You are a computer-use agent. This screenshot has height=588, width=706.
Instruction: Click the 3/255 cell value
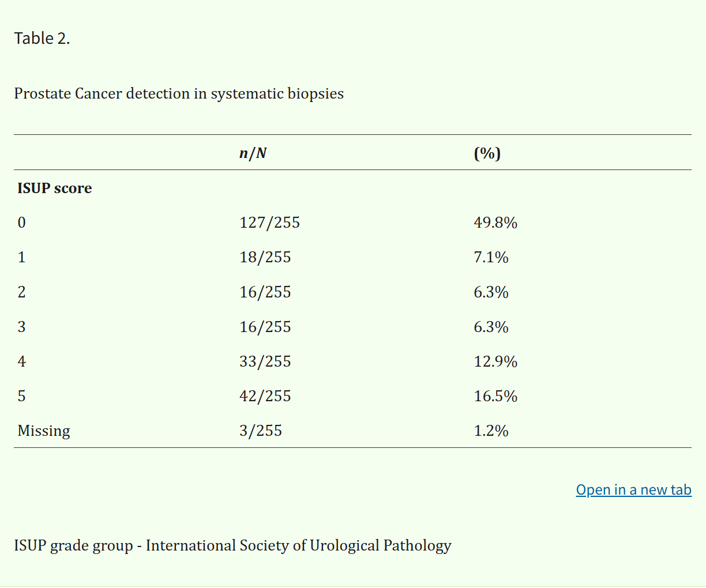point(261,431)
